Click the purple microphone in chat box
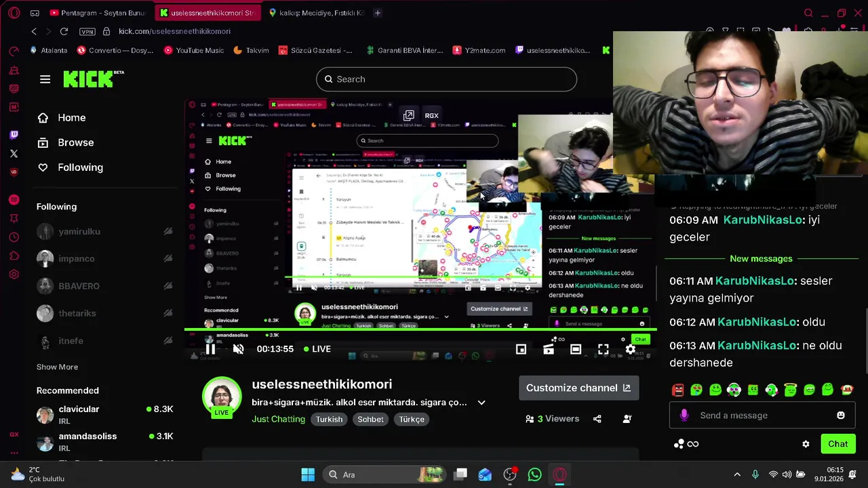 (x=684, y=415)
